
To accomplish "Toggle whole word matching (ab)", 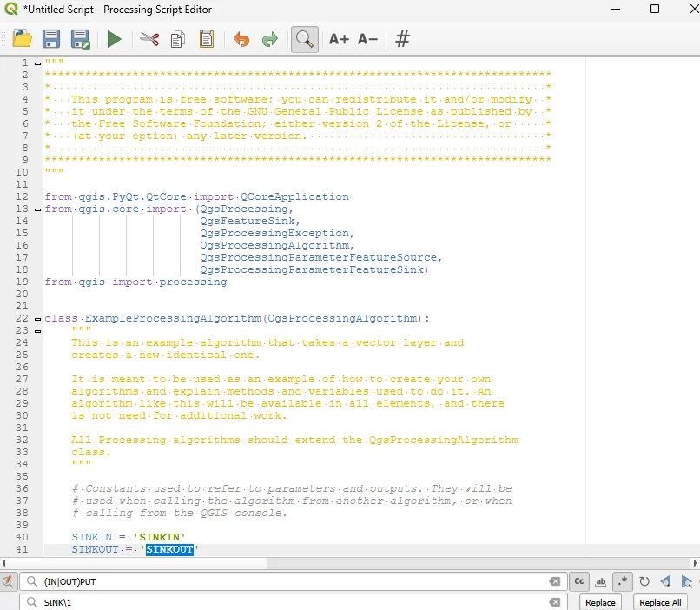I will [x=601, y=581].
